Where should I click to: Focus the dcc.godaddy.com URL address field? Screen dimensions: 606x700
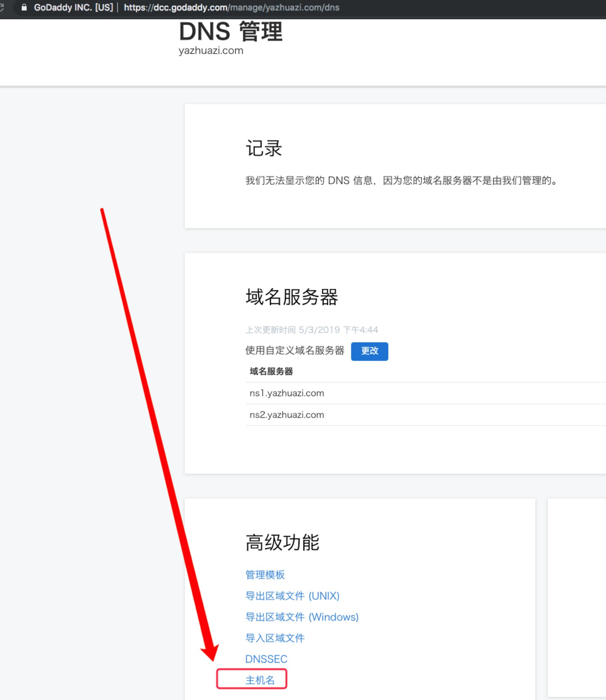tap(231, 7)
